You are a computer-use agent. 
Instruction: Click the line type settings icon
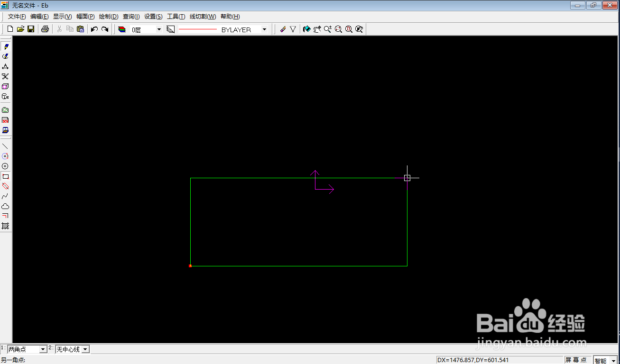pyautogui.click(x=171, y=29)
